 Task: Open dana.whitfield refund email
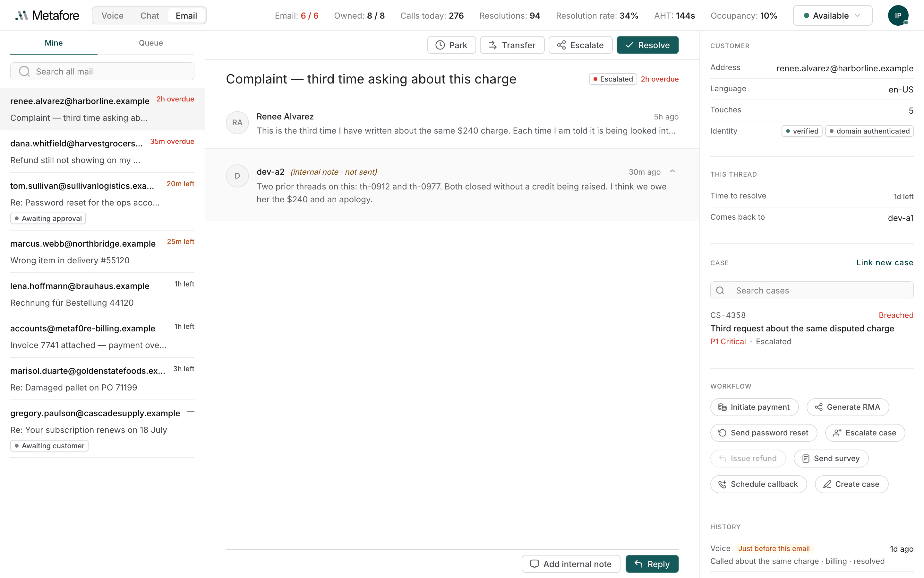(x=102, y=152)
